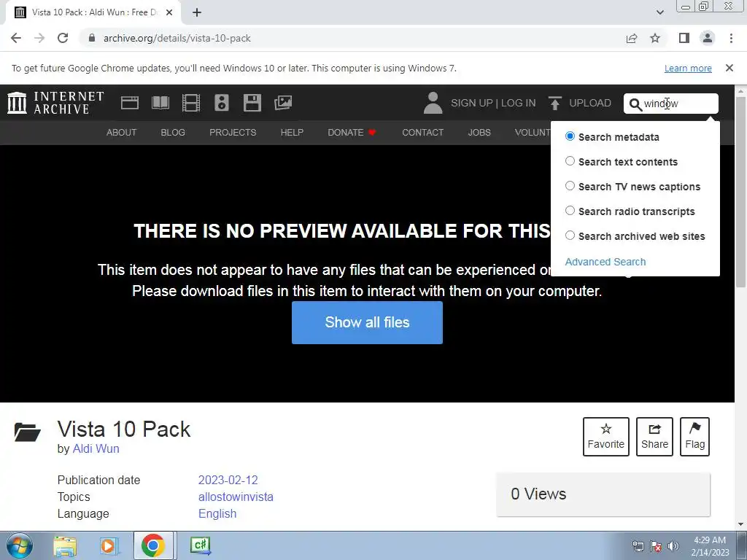Open the Windows Start button

click(19, 545)
